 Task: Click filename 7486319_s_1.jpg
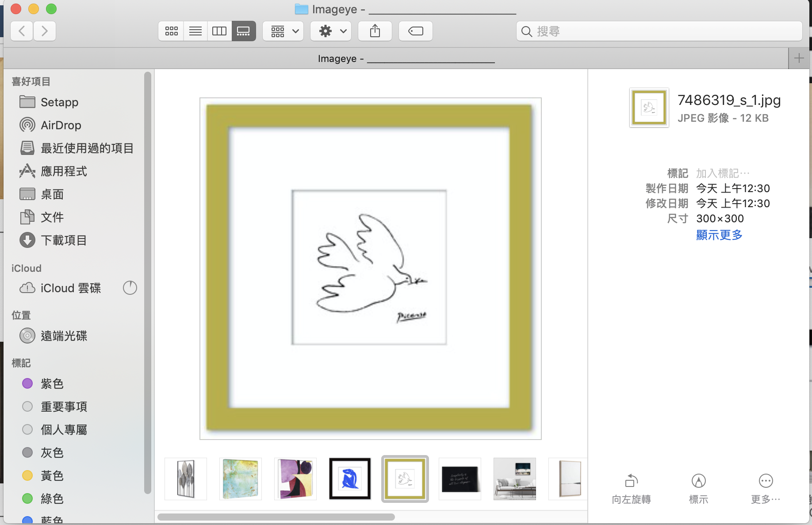click(729, 100)
